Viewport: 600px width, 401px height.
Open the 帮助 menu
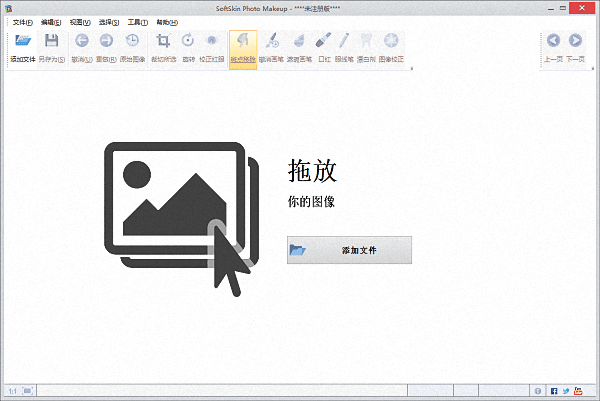(166, 22)
